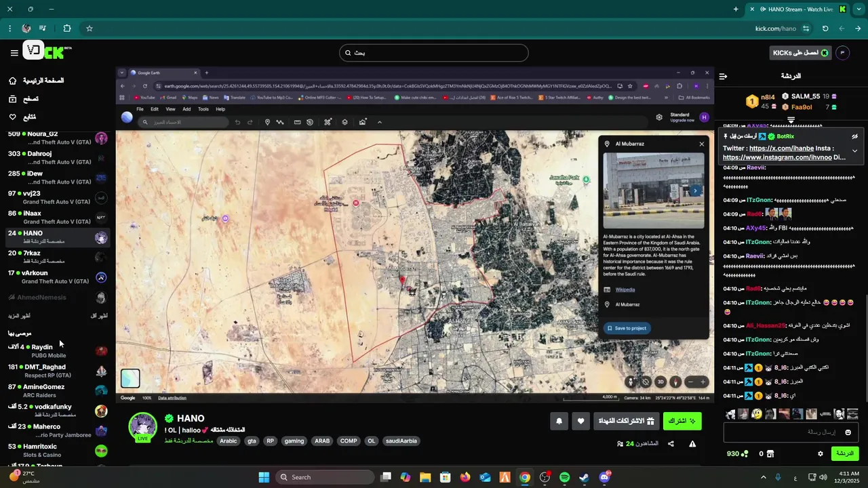The image size is (868, 488).
Task: Open the emoji picker in chat
Action: tap(848, 432)
